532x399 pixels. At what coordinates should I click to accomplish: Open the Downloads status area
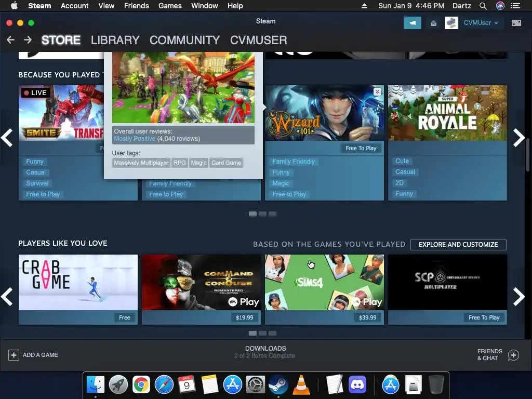point(265,352)
